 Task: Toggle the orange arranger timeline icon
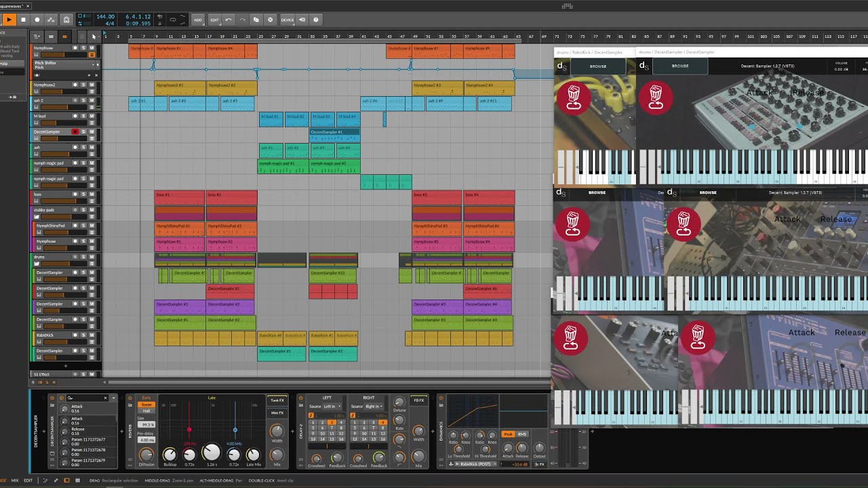[x=65, y=36]
